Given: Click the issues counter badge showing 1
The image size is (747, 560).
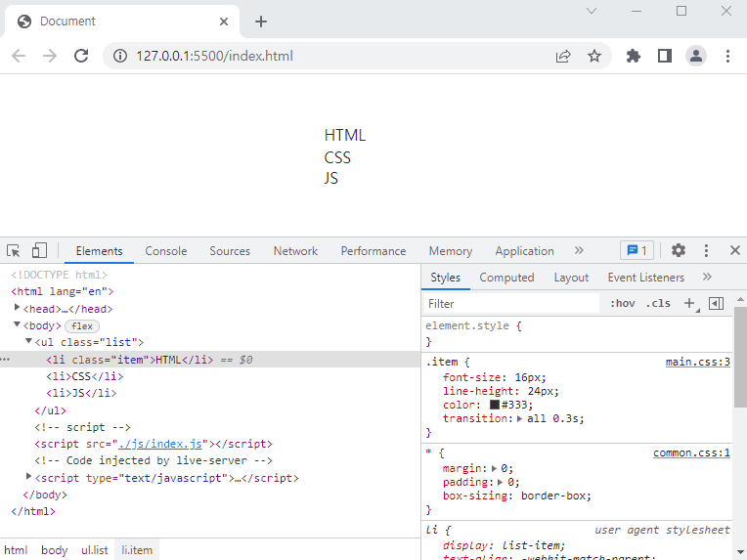Looking at the screenshot, I should 637,250.
